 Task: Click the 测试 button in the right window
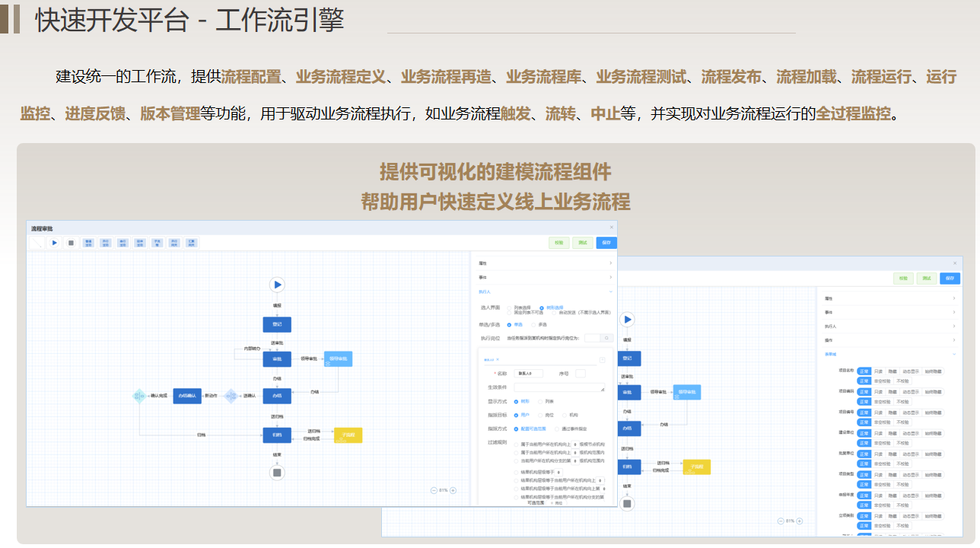(926, 279)
